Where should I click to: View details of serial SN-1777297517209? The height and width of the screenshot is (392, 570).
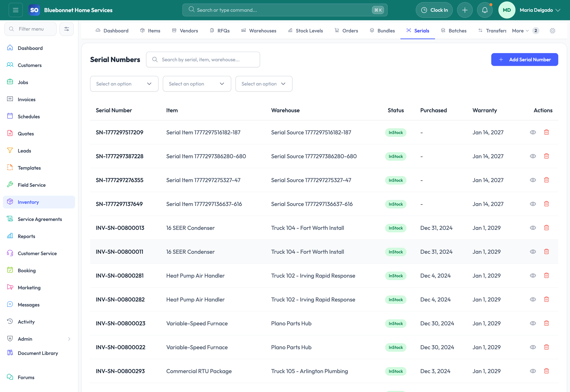[533, 132]
